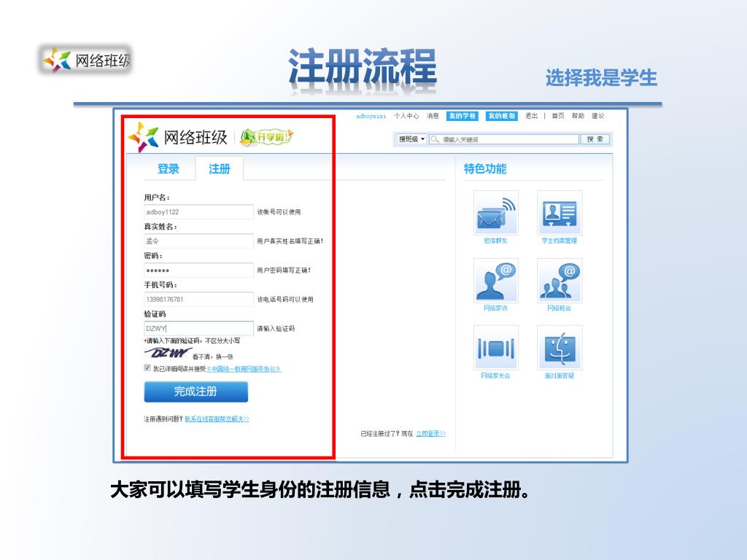Screen dimensions: 747x560
Task: Click the 短信群发 text label
Action: pyautogui.click(x=495, y=241)
